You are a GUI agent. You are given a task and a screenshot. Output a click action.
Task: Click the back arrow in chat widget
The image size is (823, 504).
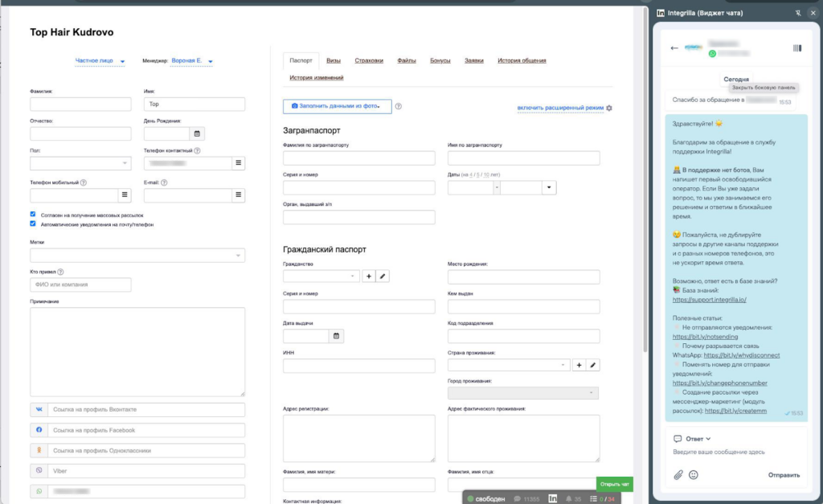coord(674,48)
